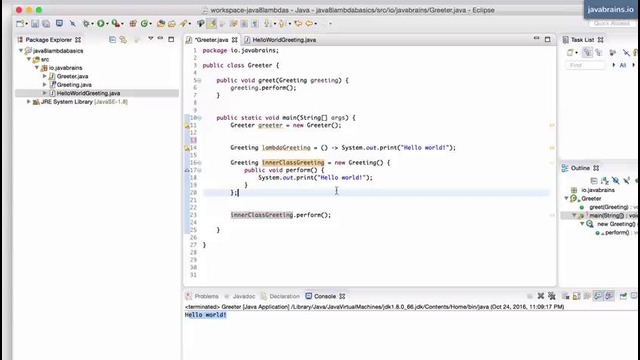This screenshot has width=640, height=360.
Task: Click the Previous Annotation arrow icon
Action: click(282, 24)
